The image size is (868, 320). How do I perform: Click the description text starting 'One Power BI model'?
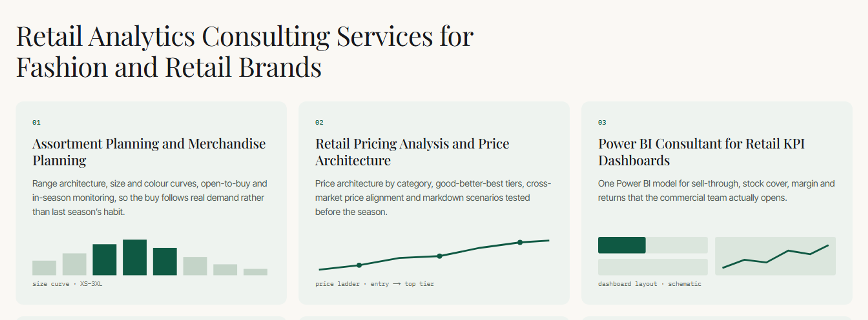pyautogui.click(x=716, y=190)
